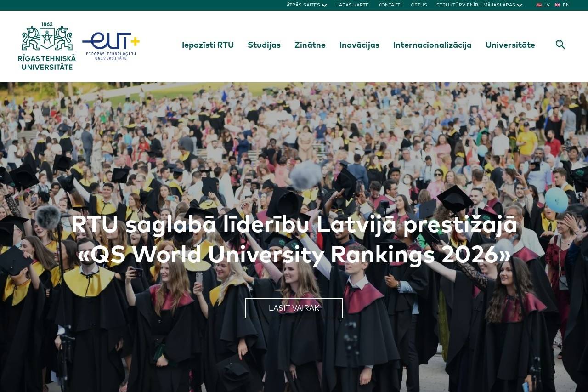Click the Lasīt vairāk button
Screen dimensions: 588x392
click(294, 308)
